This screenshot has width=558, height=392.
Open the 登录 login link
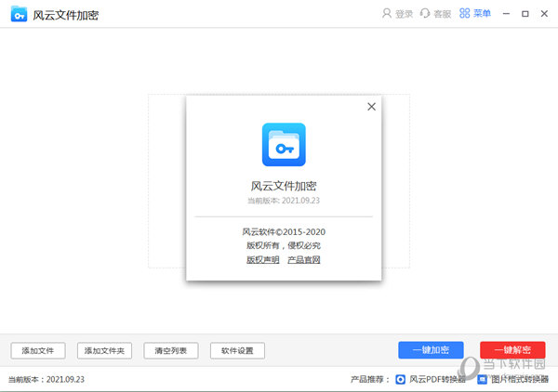[x=404, y=14]
